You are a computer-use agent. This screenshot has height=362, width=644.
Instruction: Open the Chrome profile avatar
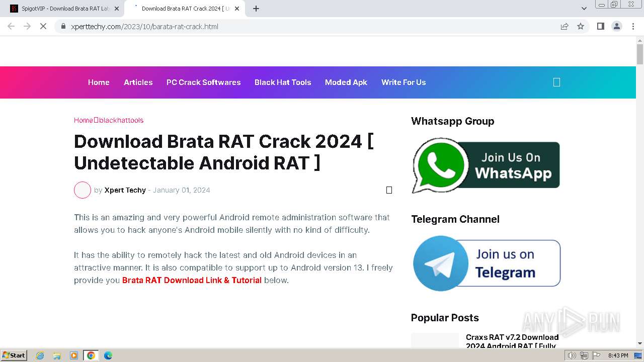[617, 26]
